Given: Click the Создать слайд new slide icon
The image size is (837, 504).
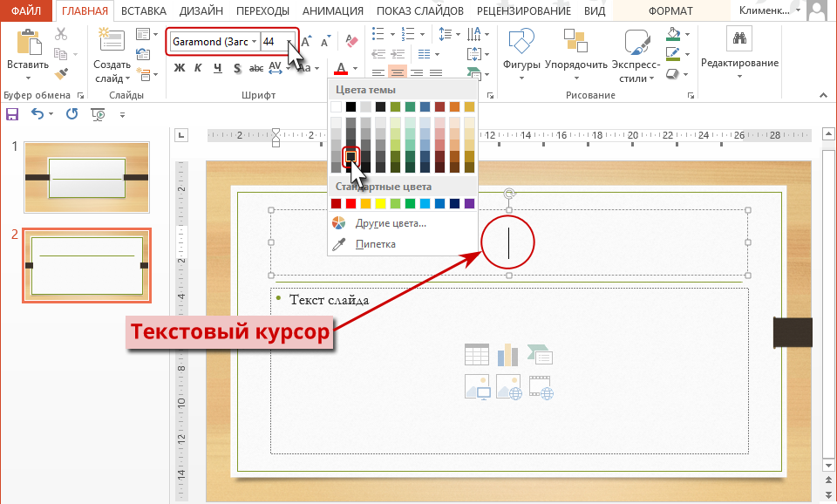Looking at the screenshot, I should [112, 40].
